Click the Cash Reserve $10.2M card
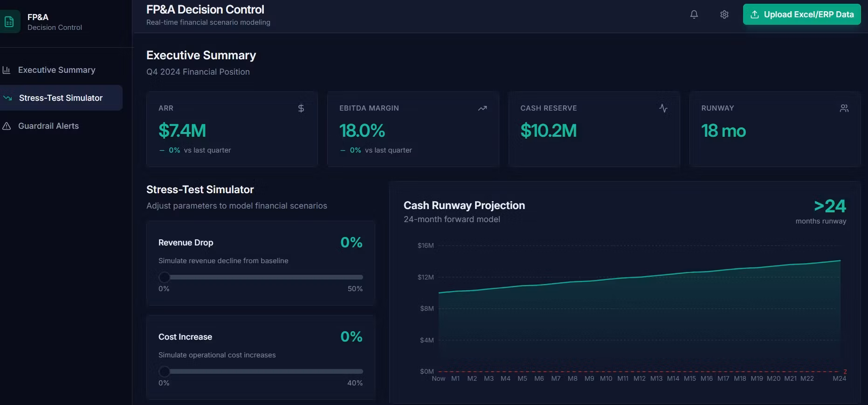This screenshot has height=405, width=868. (594, 129)
